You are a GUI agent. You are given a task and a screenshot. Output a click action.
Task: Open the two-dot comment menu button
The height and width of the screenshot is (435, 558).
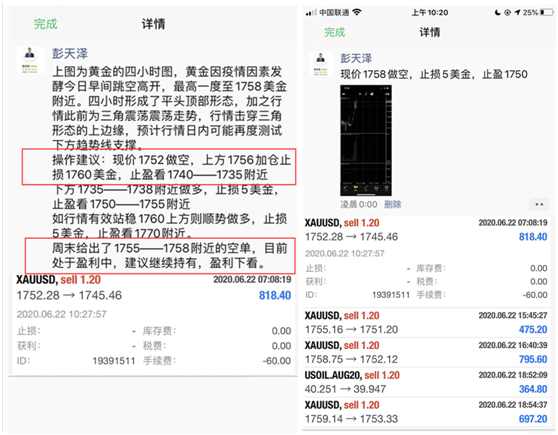pos(539,204)
